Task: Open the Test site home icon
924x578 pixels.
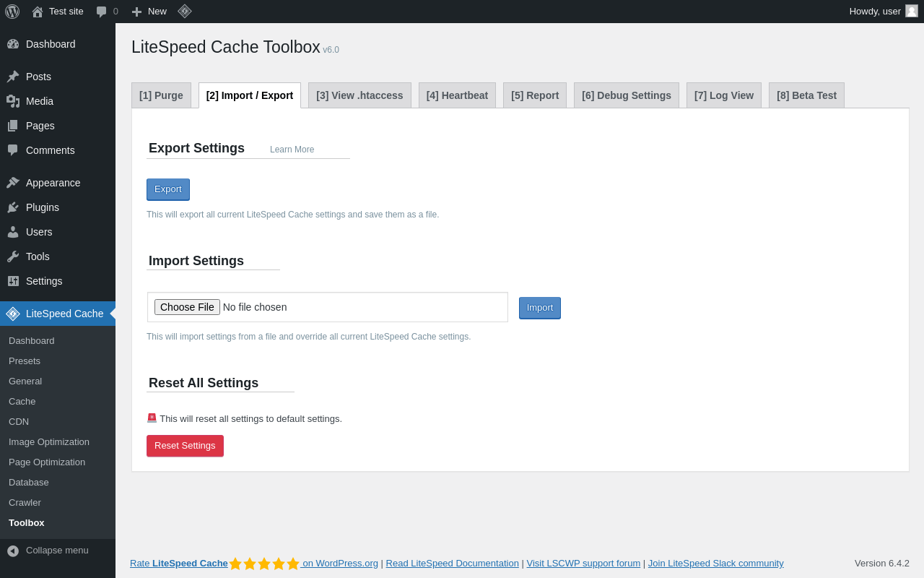Action: 38,12
